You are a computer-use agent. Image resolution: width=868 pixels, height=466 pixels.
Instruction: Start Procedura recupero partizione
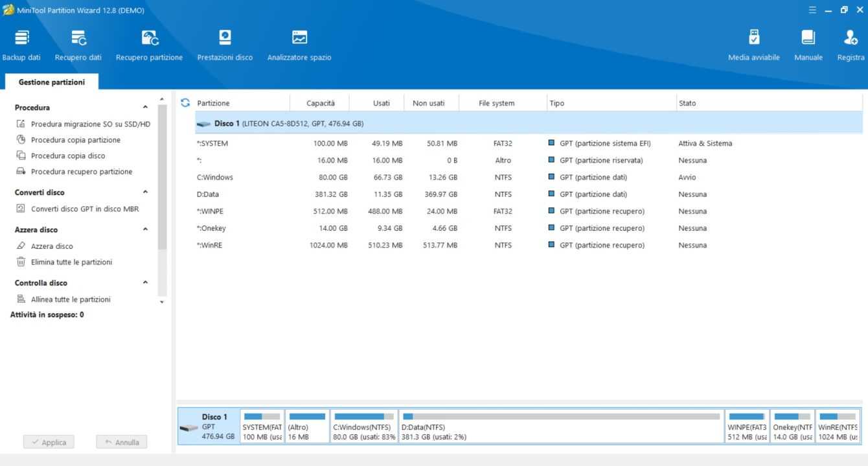[74, 172]
